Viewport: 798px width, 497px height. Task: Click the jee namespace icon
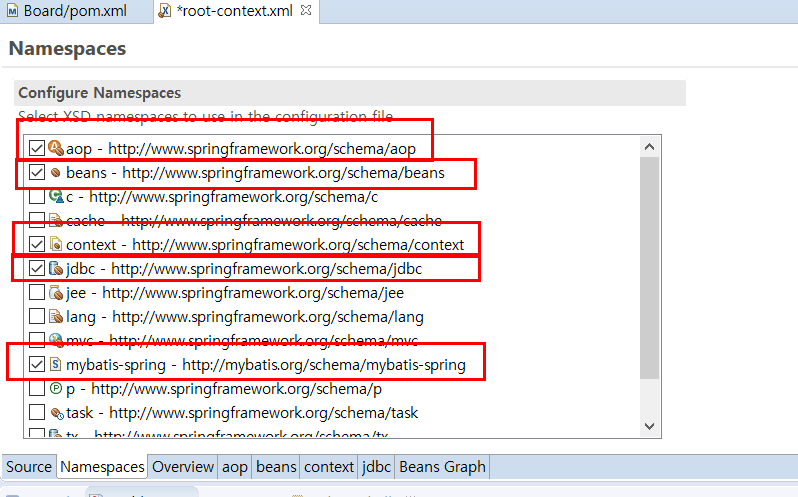point(55,293)
